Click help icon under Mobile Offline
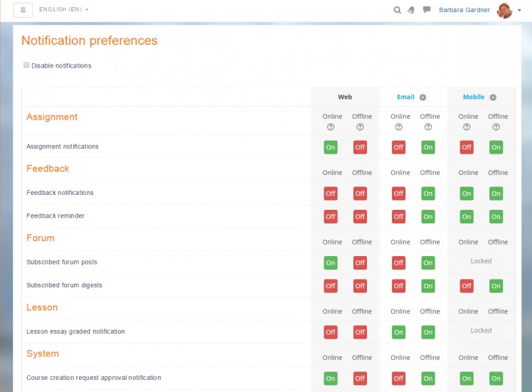This screenshot has height=392, width=532. 496,127
